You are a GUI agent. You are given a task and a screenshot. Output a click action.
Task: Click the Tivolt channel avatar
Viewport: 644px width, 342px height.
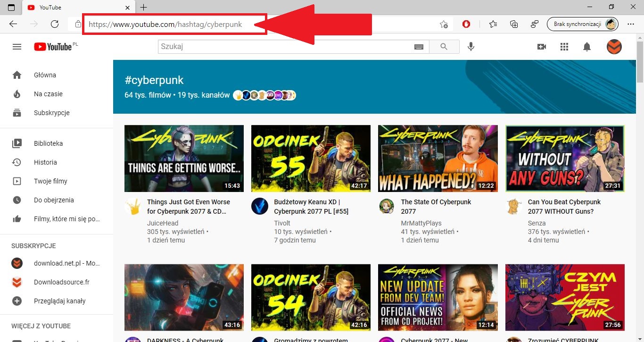point(260,206)
